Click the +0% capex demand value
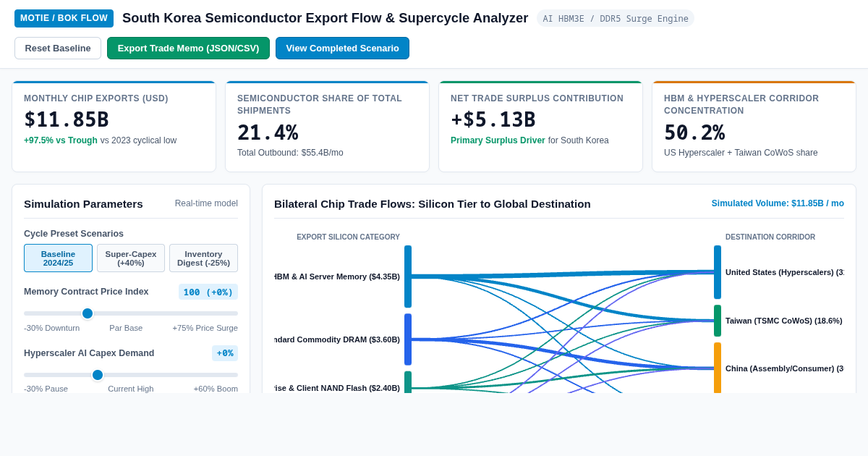This screenshot has width=868, height=456. tap(225, 353)
